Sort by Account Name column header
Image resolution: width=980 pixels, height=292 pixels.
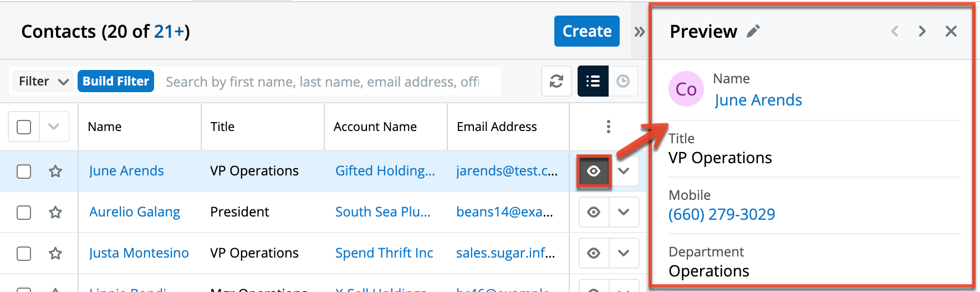coord(375,127)
